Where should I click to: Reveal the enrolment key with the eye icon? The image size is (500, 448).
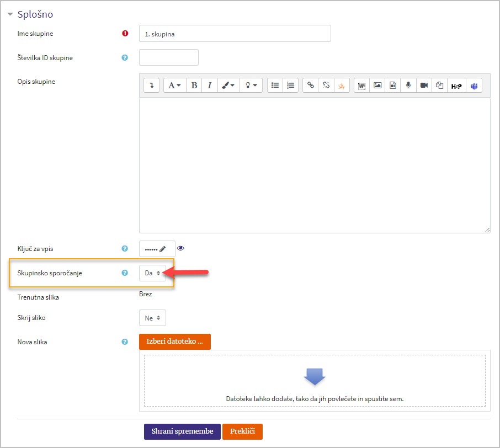pos(180,248)
